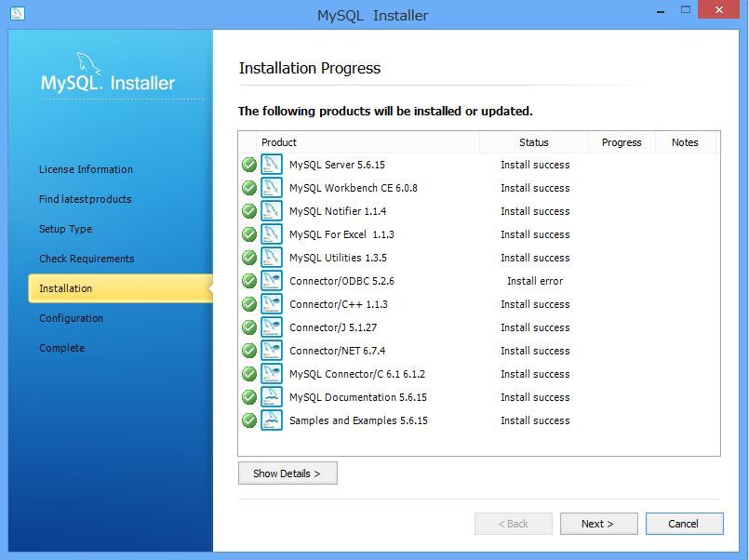Click the Connector/NET 6.7.4 product icon
This screenshot has width=749, height=560.
point(272,351)
